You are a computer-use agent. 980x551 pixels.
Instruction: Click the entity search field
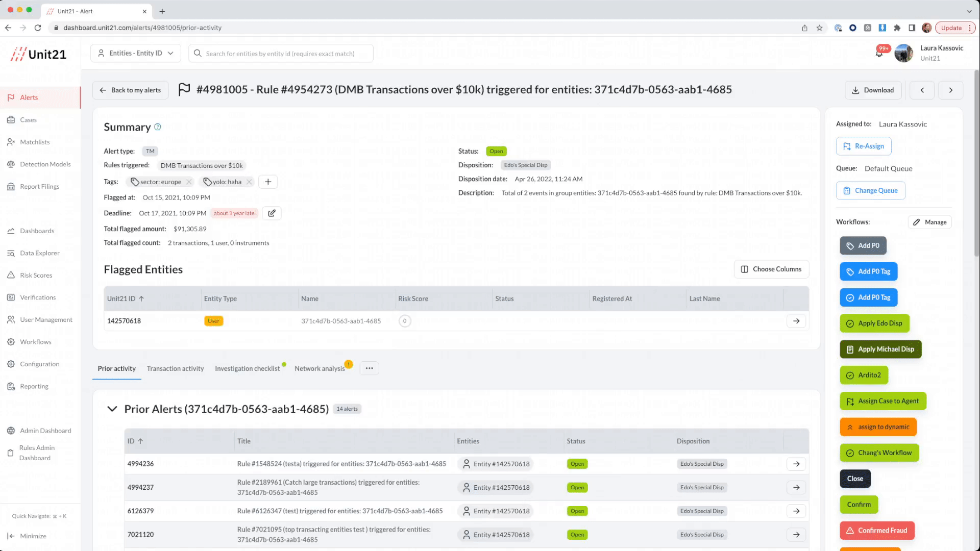[281, 53]
